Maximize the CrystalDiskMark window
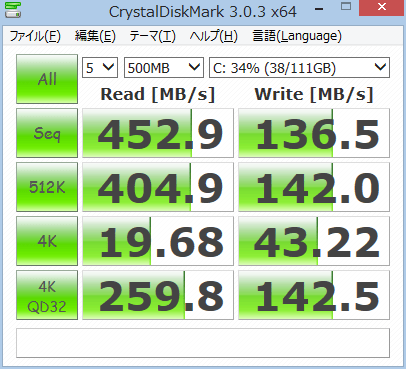Image resolution: width=406 pixels, height=369 pixels. point(346,7)
